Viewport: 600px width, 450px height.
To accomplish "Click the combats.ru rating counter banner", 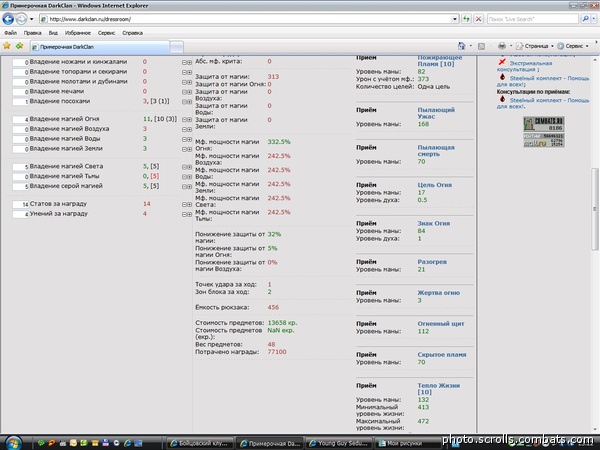I will click(x=544, y=124).
